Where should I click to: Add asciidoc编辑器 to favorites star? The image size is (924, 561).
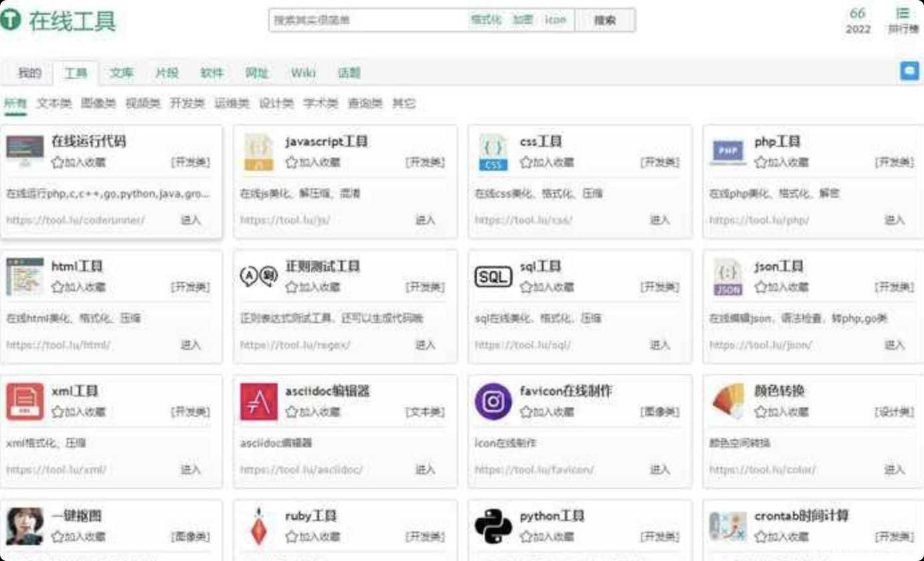pos(291,412)
